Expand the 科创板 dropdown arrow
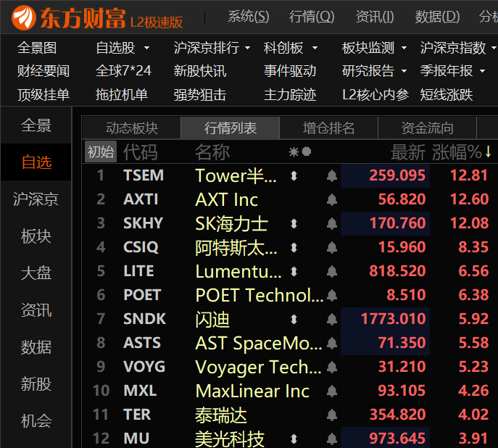The width and height of the screenshot is (498, 448). 315,49
